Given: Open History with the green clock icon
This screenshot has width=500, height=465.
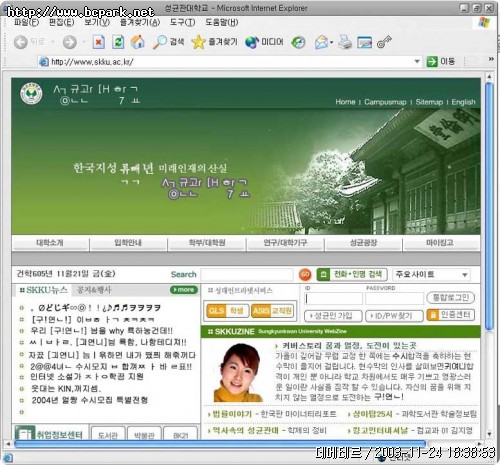Looking at the screenshot, I should [x=298, y=42].
